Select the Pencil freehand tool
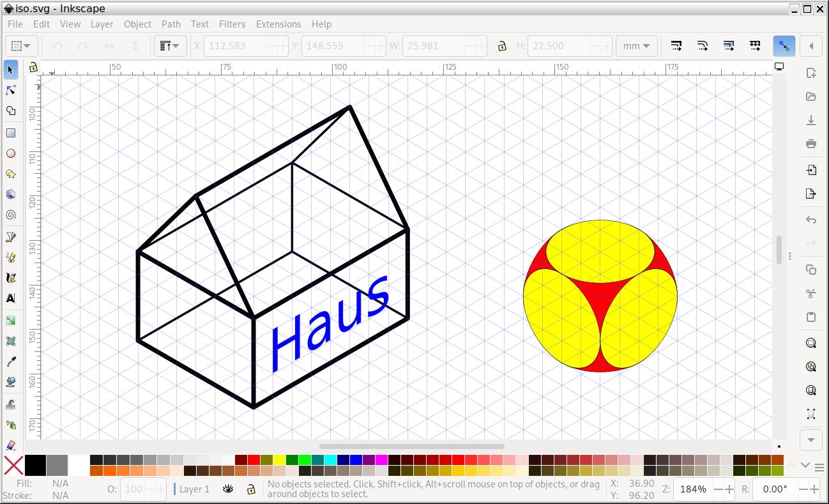 [x=10, y=257]
